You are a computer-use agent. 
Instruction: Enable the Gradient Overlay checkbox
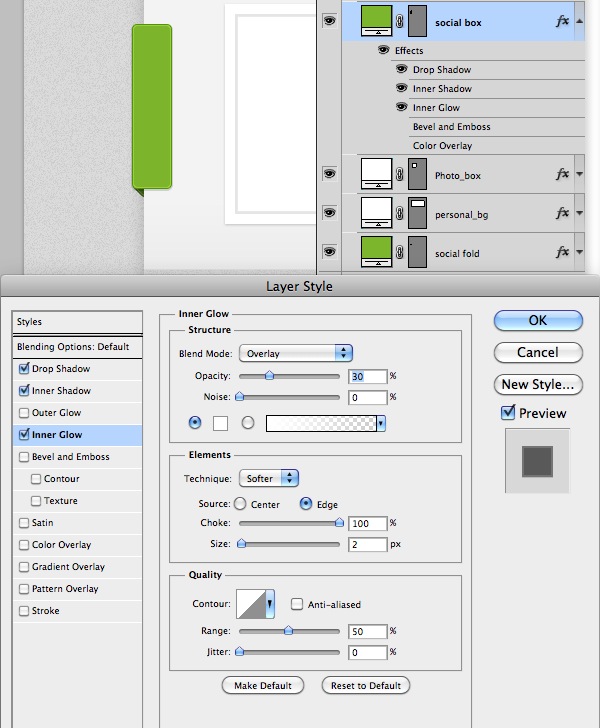(24, 567)
